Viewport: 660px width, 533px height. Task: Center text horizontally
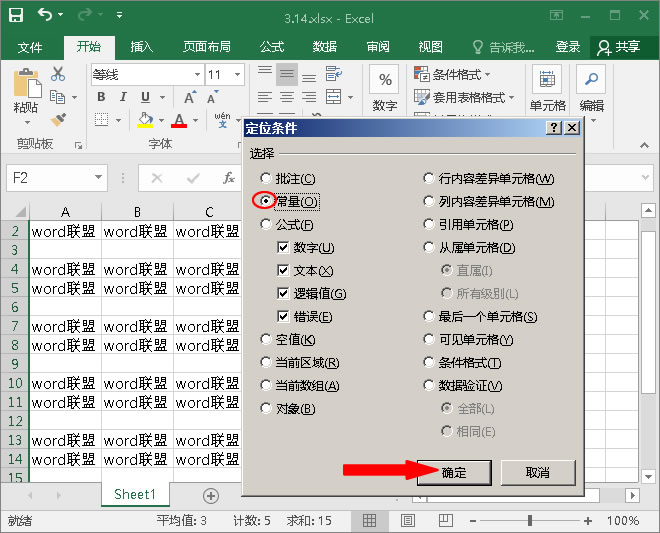point(287,97)
